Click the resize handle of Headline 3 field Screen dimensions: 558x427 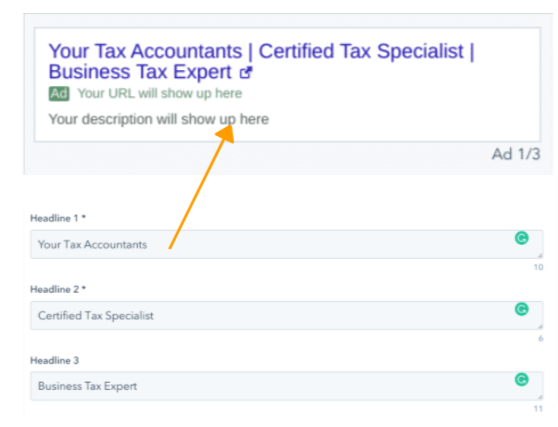540,397
